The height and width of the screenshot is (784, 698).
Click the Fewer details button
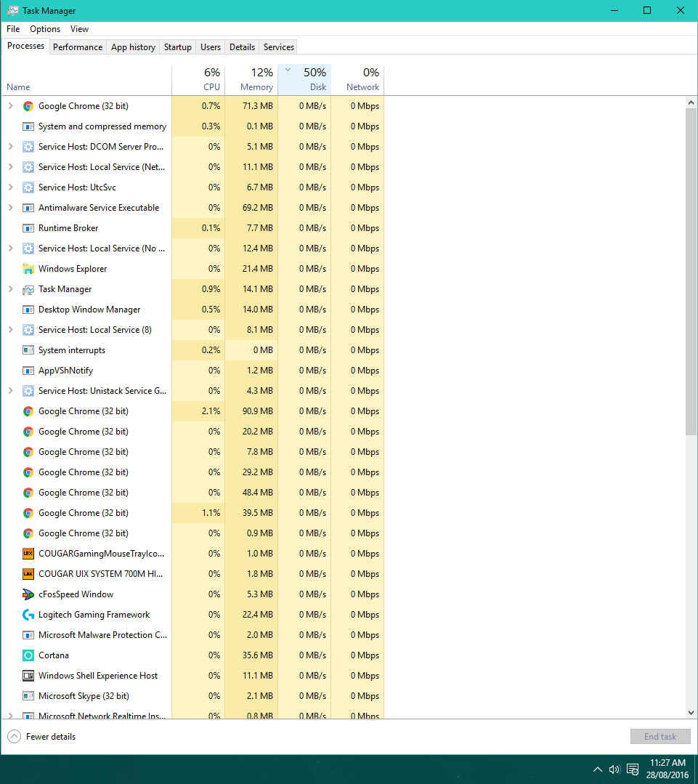click(x=41, y=737)
